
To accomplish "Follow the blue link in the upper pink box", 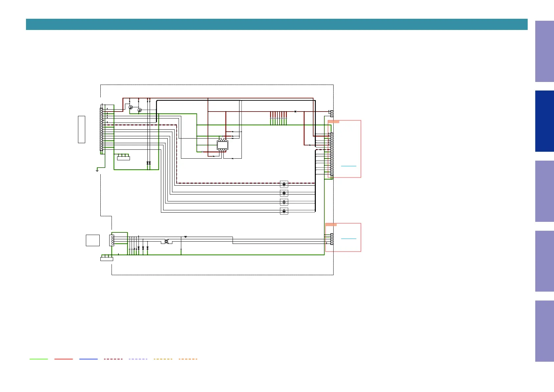I will click(x=349, y=166).
